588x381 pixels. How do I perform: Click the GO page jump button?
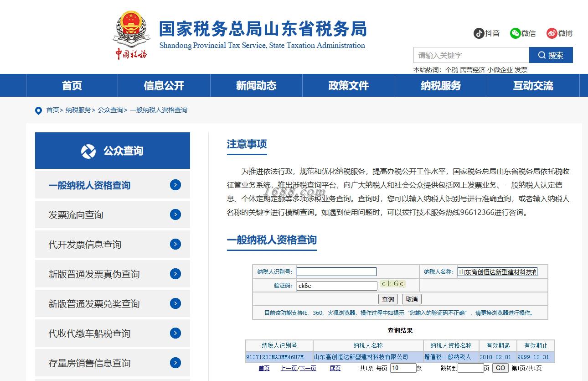500,368
